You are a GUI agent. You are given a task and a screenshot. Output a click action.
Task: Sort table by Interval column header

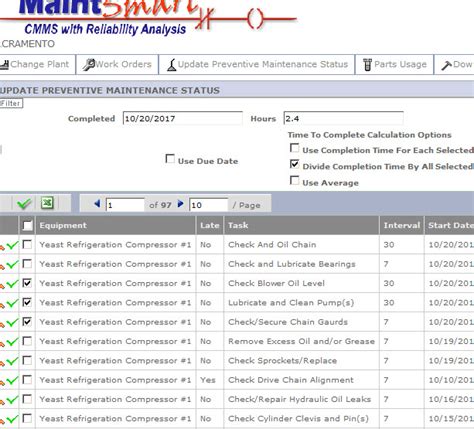pyautogui.click(x=402, y=226)
